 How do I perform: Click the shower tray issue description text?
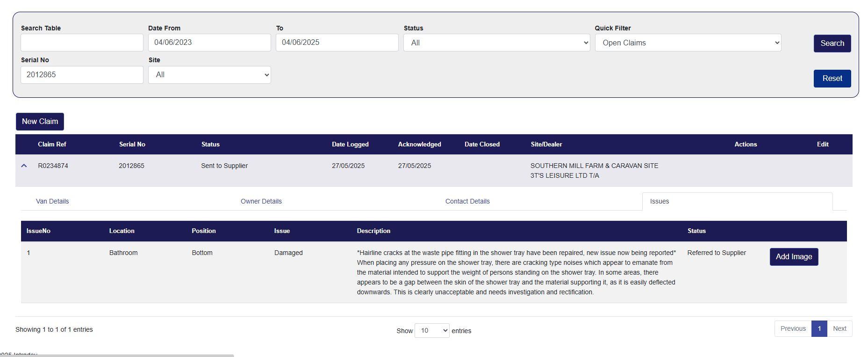point(516,272)
